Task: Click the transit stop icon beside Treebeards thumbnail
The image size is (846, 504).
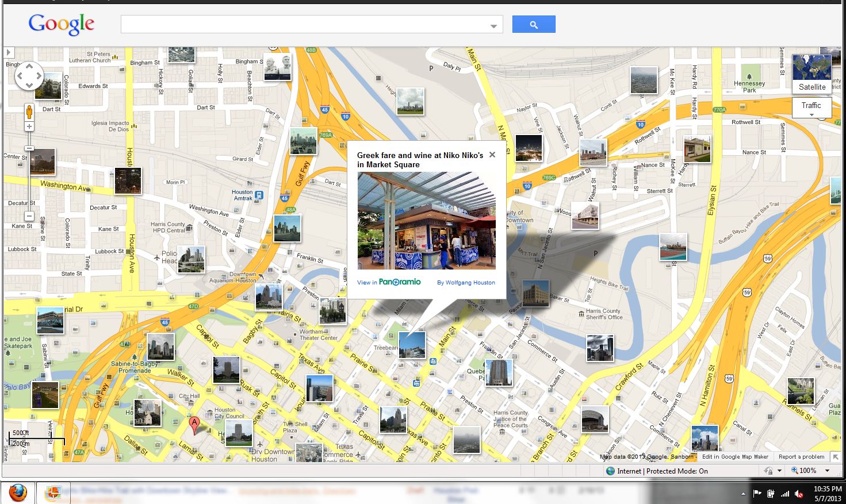Action: point(432,361)
